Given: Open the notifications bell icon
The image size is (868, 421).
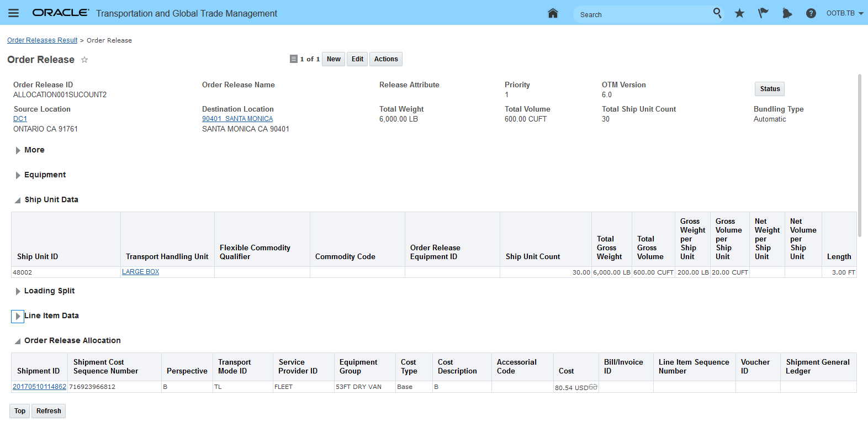Looking at the screenshot, I should 787,13.
